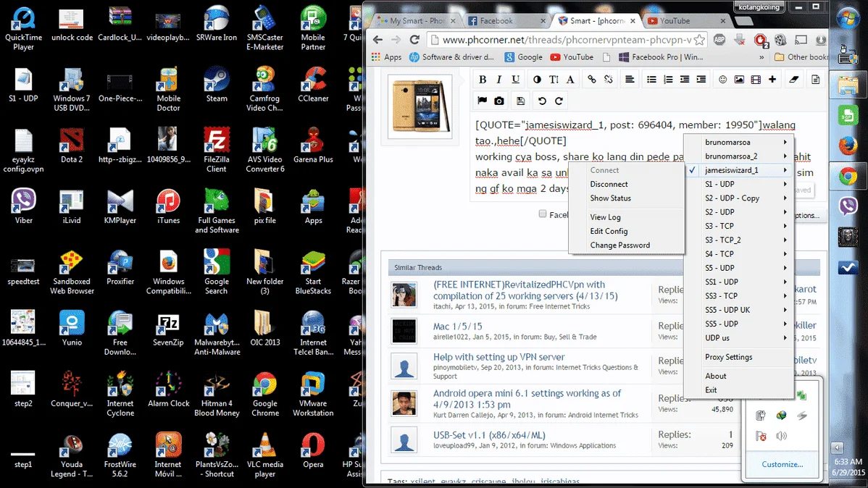
Task: Expand UDP us submenu
Action: 738,337
